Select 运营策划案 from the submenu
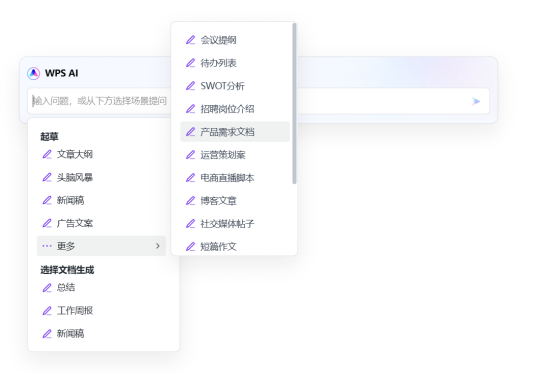The width and height of the screenshot is (540, 381). [x=235, y=155]
